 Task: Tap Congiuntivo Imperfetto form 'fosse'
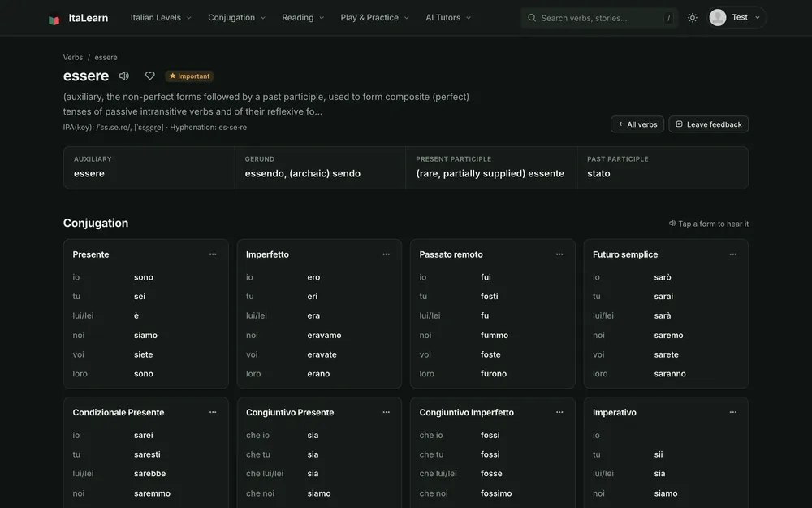(491, 474)
